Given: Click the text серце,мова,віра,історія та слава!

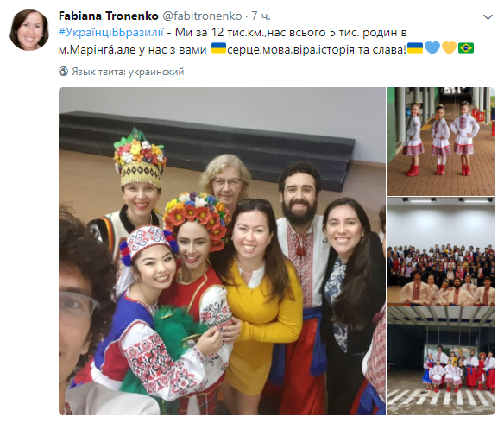Looking at the screenshot, I should tap(317, 49).
